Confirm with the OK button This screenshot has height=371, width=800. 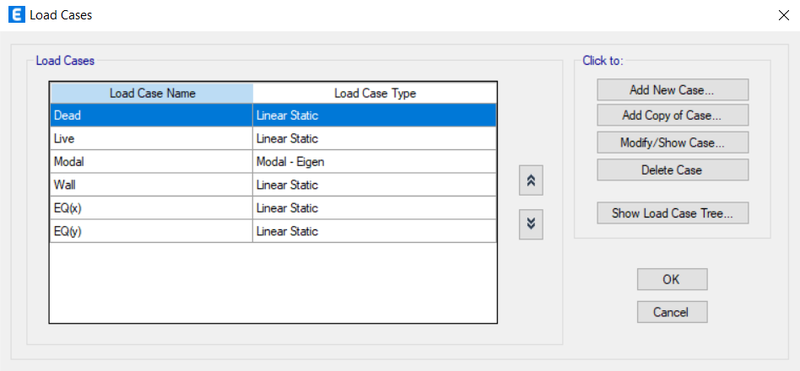pyautogui.click(x=672, y=279)
